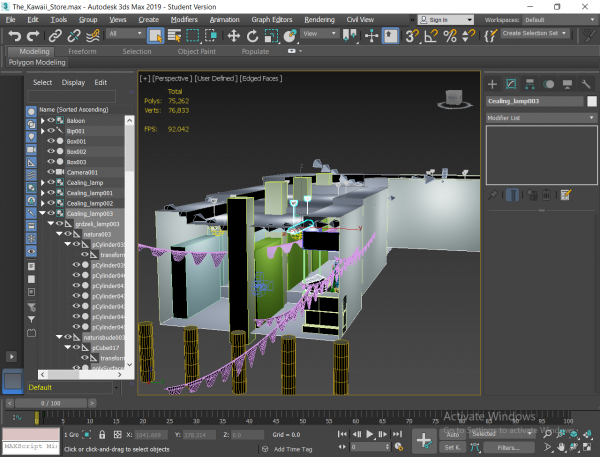This screenshot has width=600, height=457.
Task: Open the Modifier List dropdown
Action: tap(541, 118)
